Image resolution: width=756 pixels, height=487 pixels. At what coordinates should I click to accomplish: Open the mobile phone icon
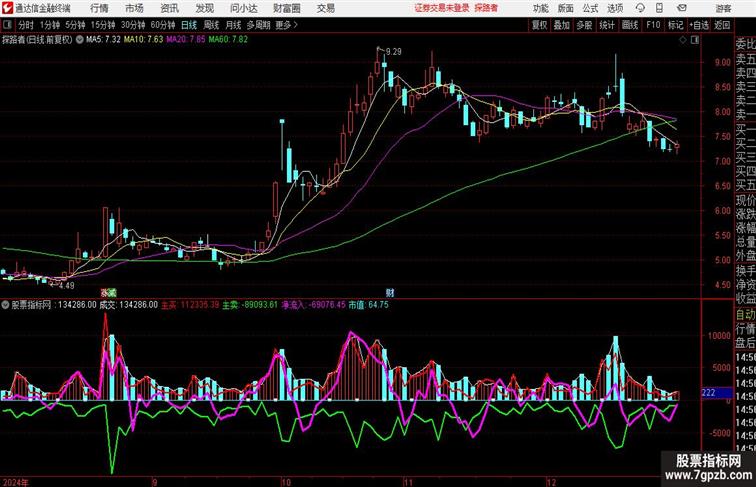(x=659, y=8)
